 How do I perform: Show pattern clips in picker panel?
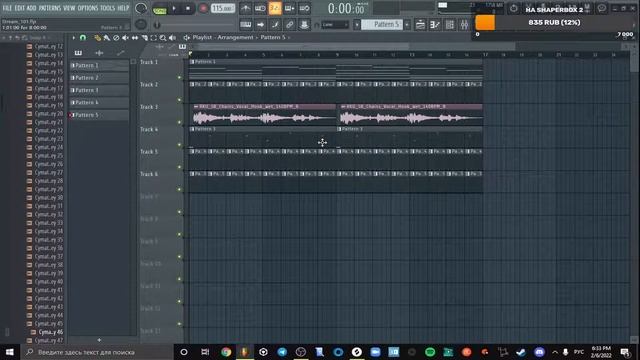point(78,53)
